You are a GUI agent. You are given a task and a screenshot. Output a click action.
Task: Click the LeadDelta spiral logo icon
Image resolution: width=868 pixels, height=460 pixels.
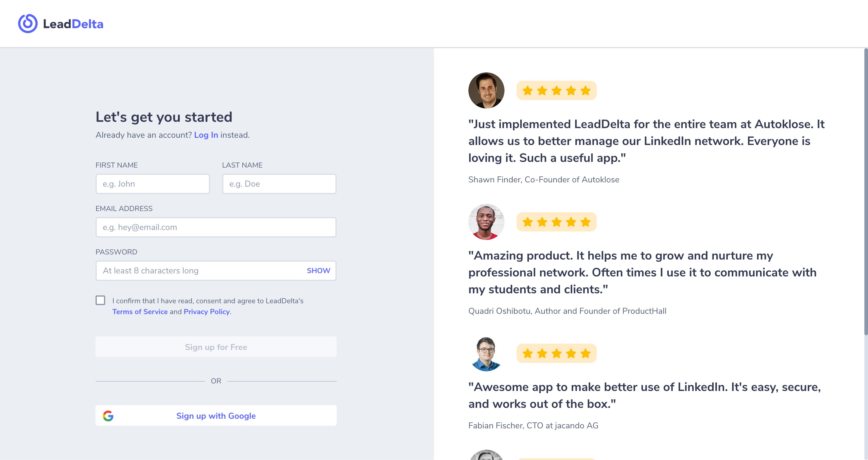[x=28, y=24]
